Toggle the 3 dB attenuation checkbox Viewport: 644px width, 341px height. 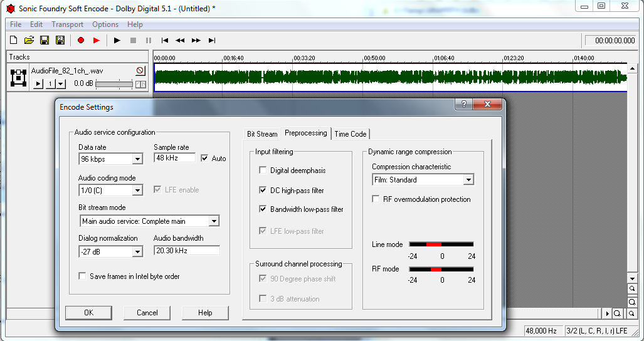[x=263, y=298]
